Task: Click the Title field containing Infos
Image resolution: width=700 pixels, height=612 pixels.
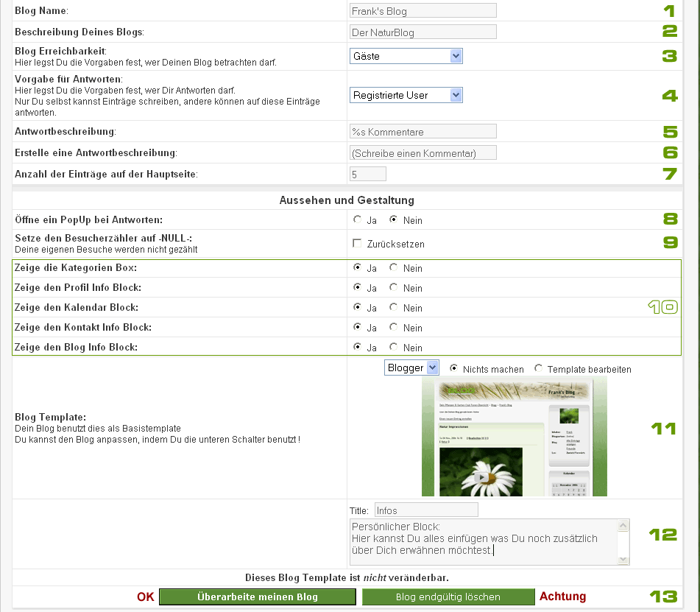Action: (426, 510)
